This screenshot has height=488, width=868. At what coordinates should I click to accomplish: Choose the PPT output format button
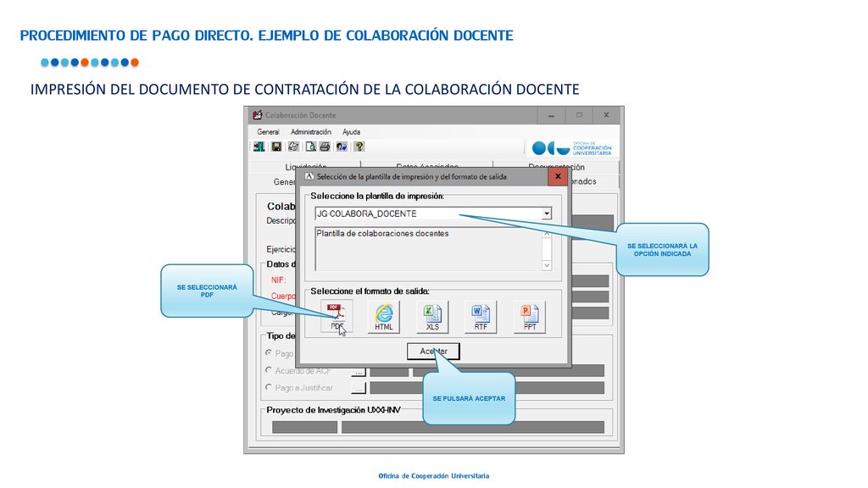[x=530, y=317]
